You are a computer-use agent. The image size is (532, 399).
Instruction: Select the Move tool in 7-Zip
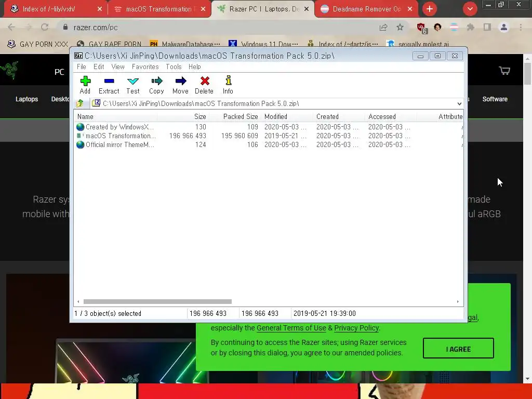(180, 85)
